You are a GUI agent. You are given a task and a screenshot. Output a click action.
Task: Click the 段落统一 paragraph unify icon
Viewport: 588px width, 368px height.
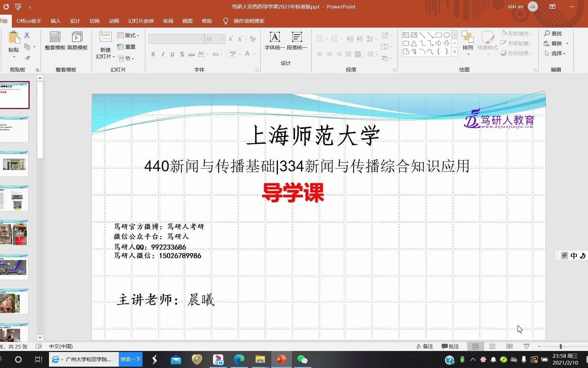point(297,37)
